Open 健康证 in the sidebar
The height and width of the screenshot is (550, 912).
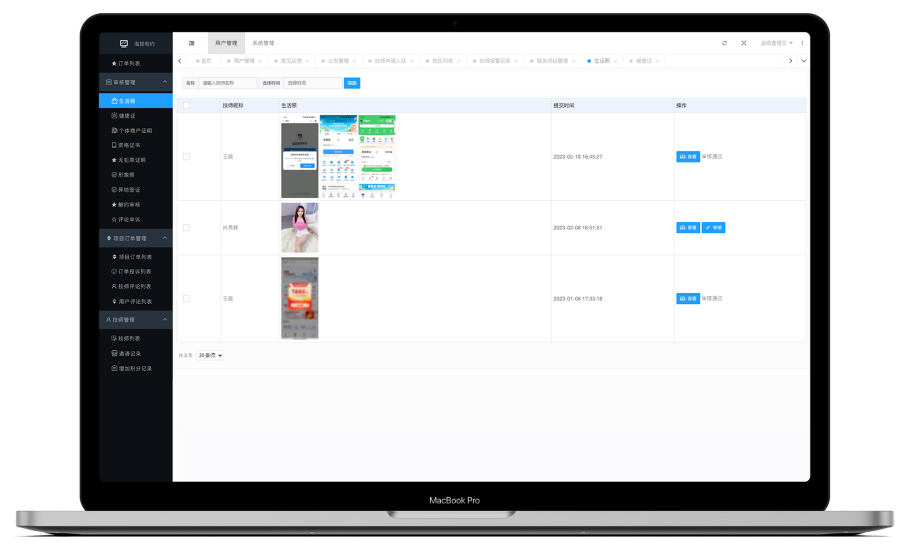(127, 116)
